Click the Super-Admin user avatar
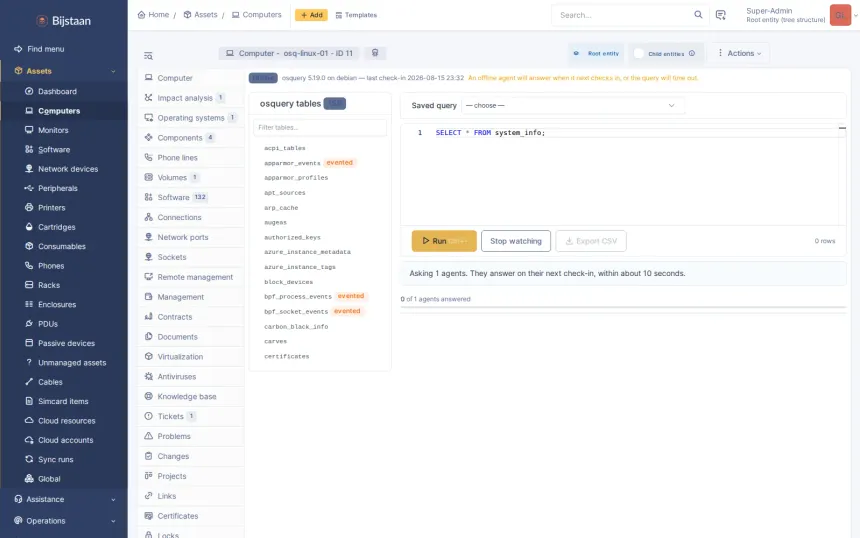Viewport: 860px width, 538px height. [x=840, y=15]
